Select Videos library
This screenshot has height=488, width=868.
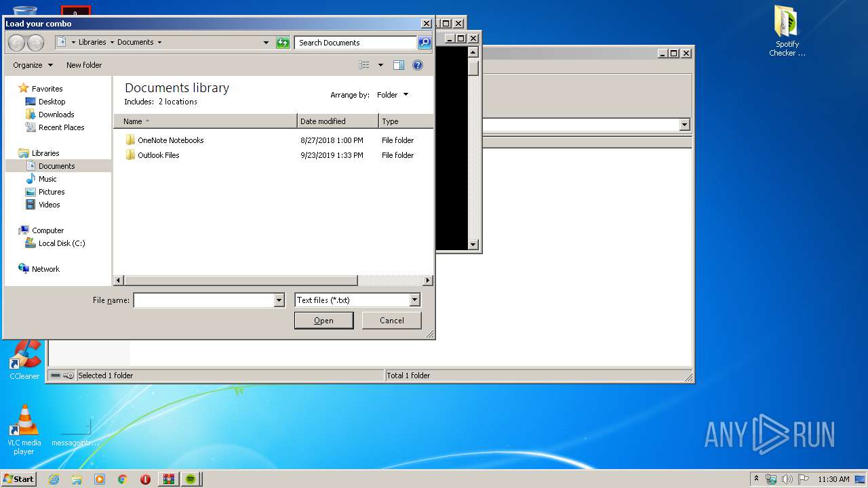pyautogui.click(x=49, y=205)
